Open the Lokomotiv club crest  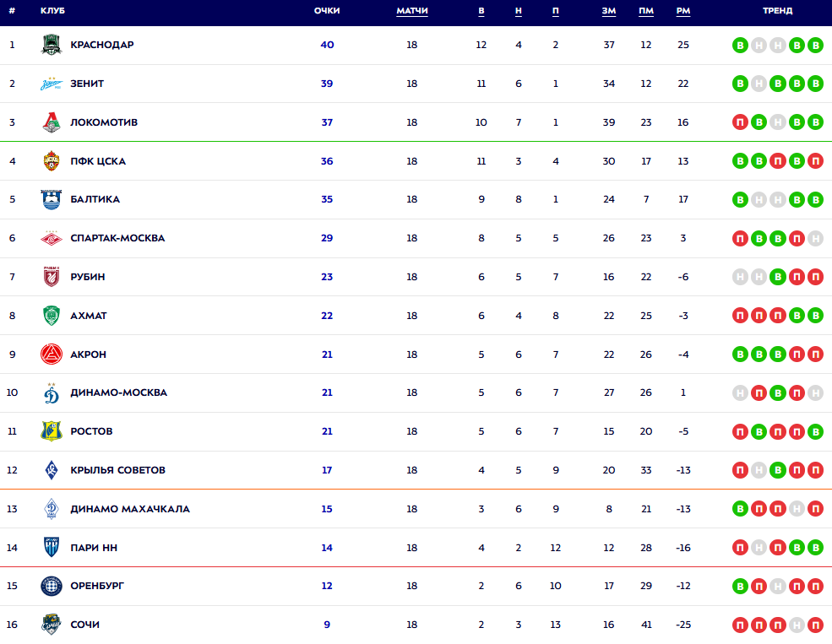[x=52, y=122]
